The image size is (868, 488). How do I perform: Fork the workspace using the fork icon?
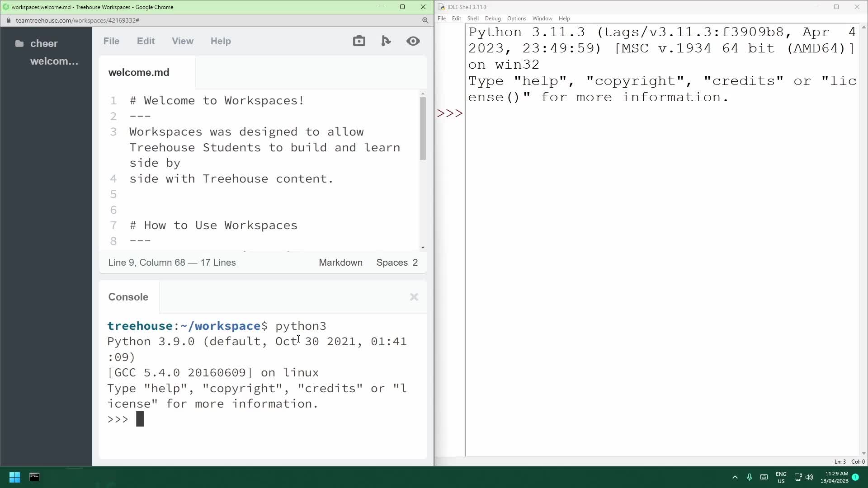point(386,41)
